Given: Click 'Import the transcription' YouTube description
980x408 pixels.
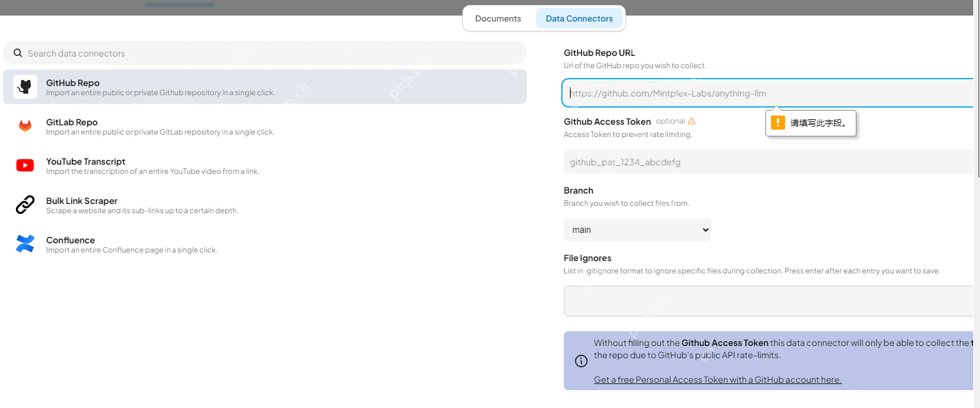Looking at the screenshot, I should [x=152, y=171].
